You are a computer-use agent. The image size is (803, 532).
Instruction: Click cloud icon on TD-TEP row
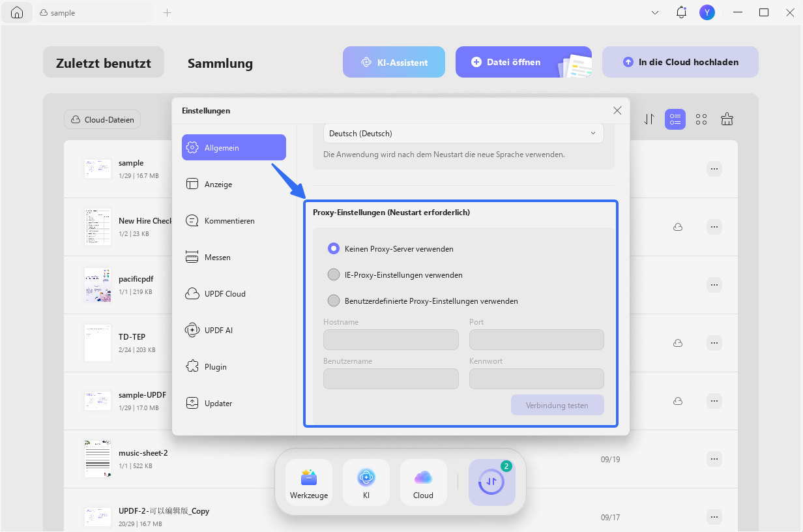pyautogui.click(x=678, y=343)
